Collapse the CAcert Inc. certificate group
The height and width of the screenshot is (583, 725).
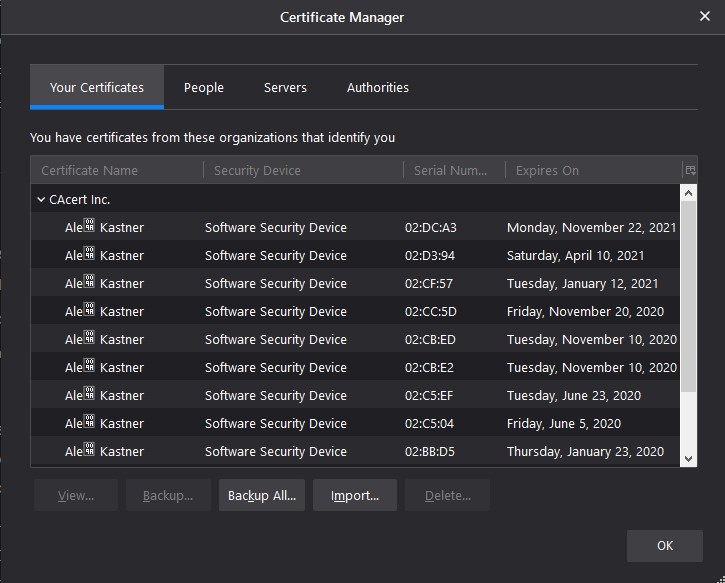(x=41, y=200)
